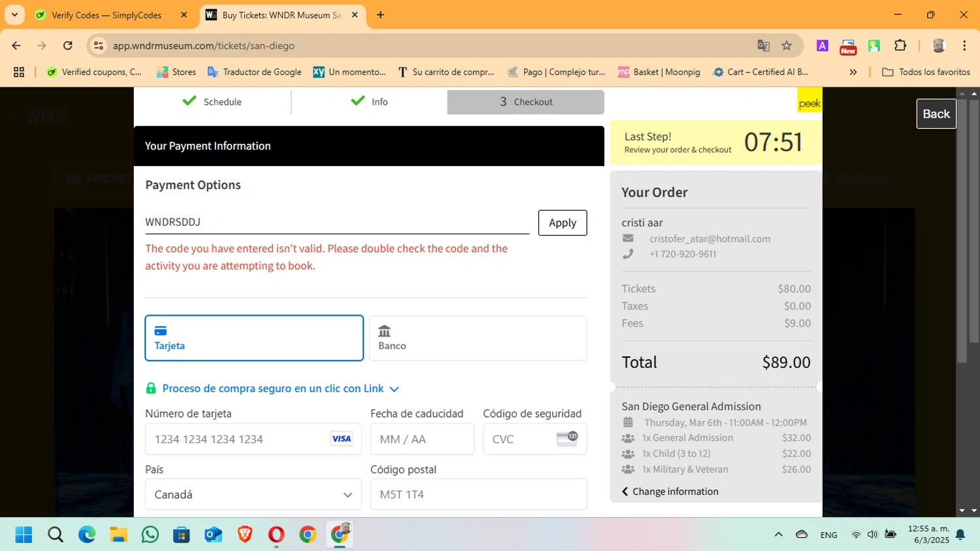Click the browser Back arrow

[16, 46]
